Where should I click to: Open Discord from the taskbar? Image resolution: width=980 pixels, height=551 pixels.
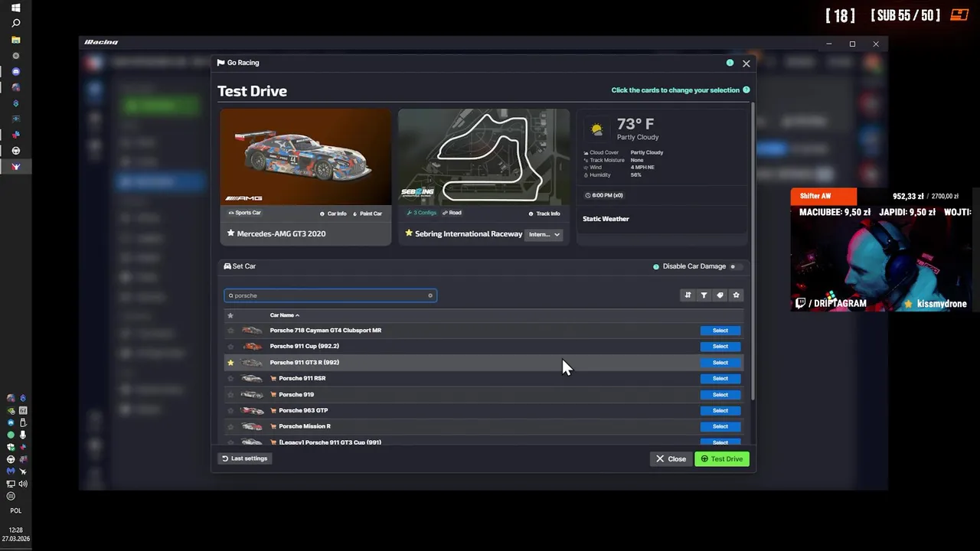(16, 71)
